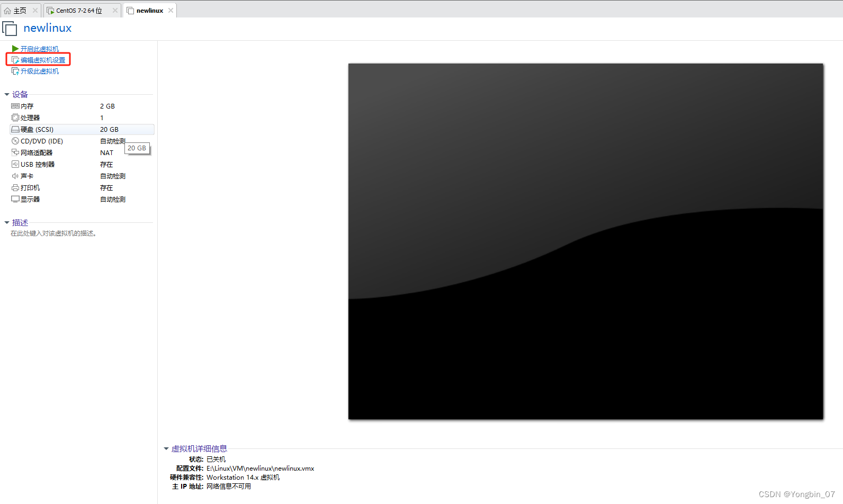Click the newlinux page title text
843x504 pixels.
(48, 28)
